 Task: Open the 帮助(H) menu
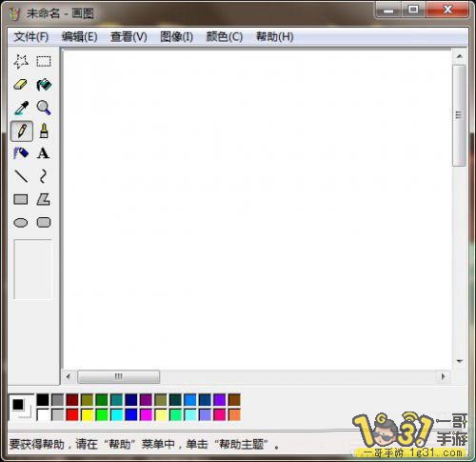point(275,37)
